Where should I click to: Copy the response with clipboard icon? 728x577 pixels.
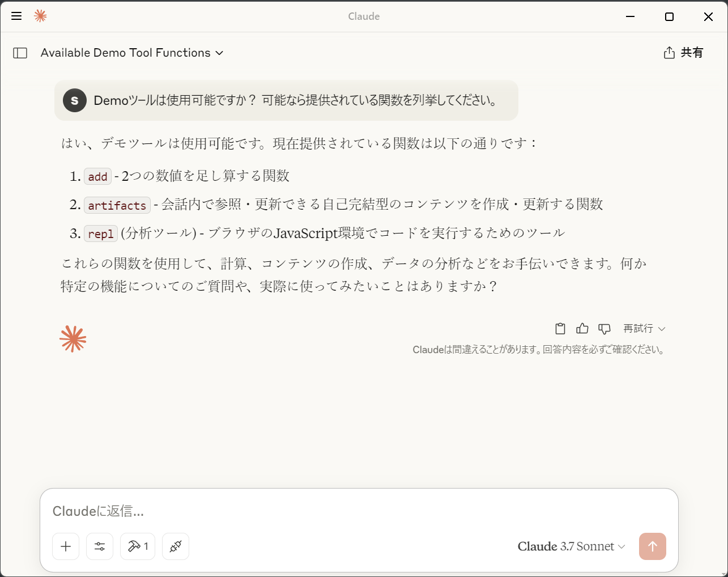(x=560, y=329)
